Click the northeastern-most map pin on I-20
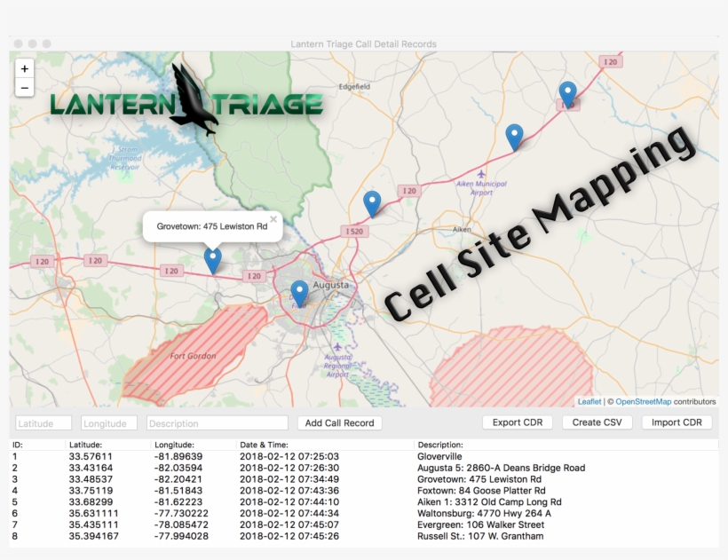This screenshot has width=728, height=560. tap(567, 91)
